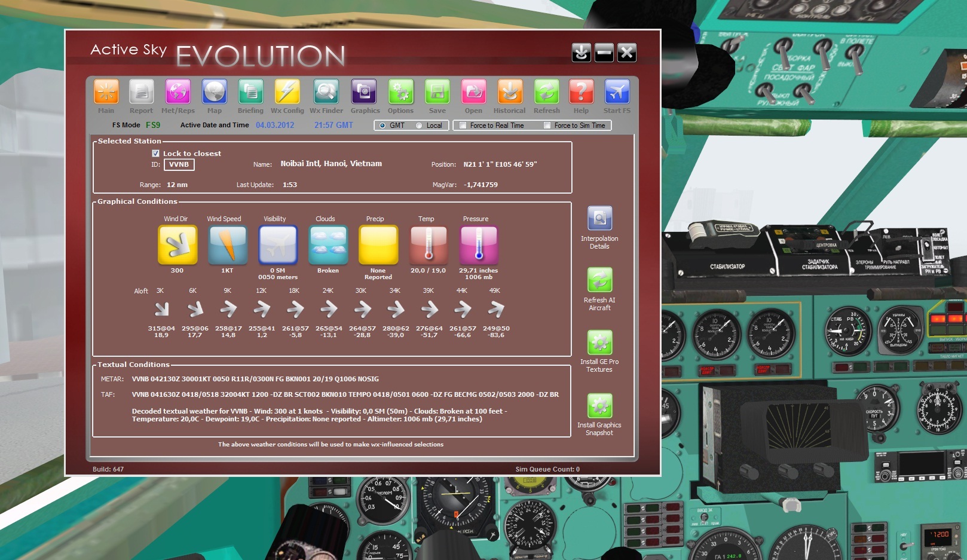Screen dimensions: 967x560
Task: Click the Temp thermometer icon
Action: click(429, 245)
